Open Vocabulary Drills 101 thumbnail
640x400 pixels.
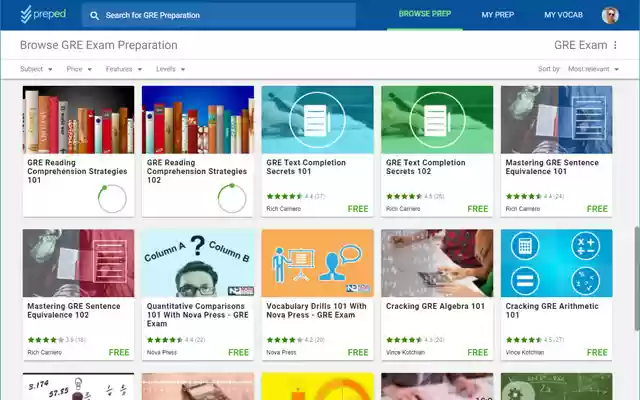[318, 263]
